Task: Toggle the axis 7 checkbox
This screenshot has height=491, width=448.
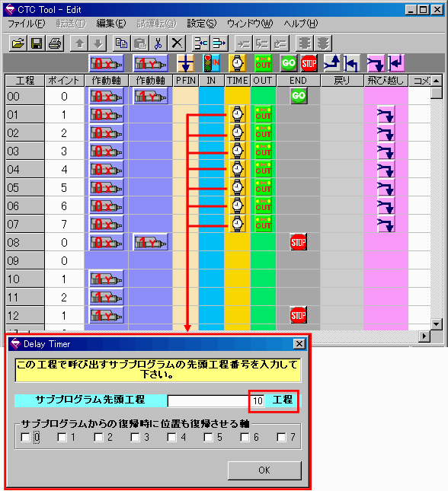Action: click(x=282, y=437)
